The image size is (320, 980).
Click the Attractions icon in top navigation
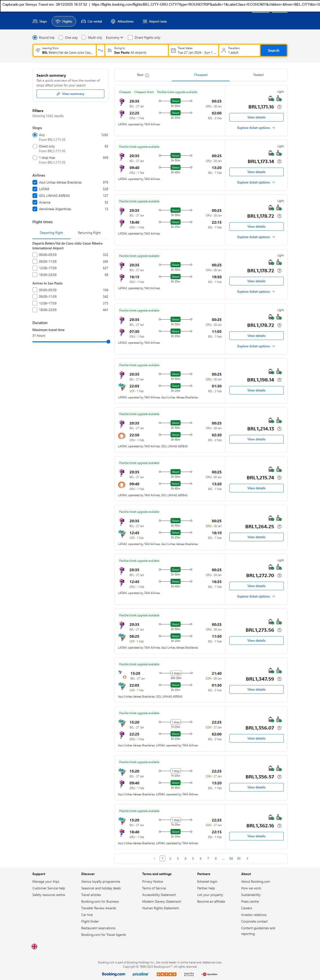coord(113,22)
